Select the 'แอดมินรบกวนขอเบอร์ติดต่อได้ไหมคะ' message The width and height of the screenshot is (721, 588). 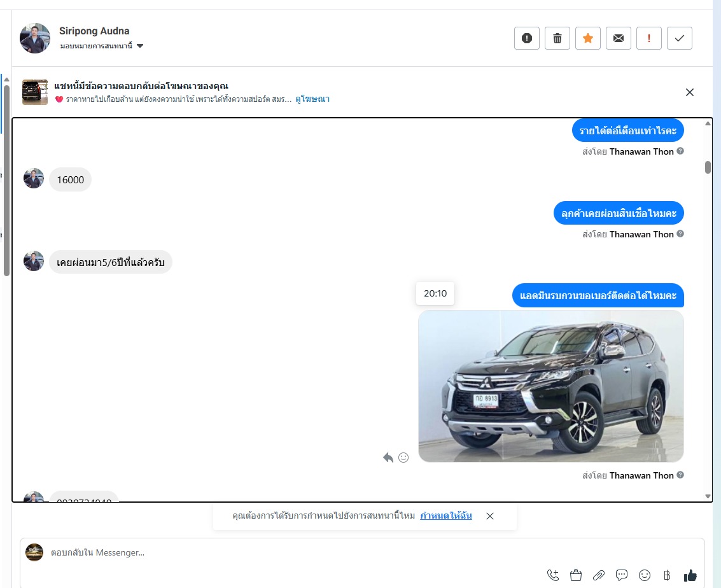point(598,295)
